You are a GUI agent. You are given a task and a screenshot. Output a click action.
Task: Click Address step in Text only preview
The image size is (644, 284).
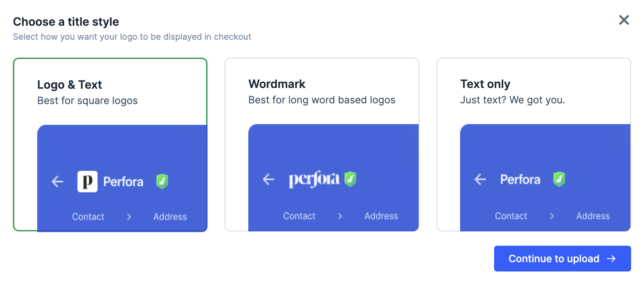(x=593, y=216)
